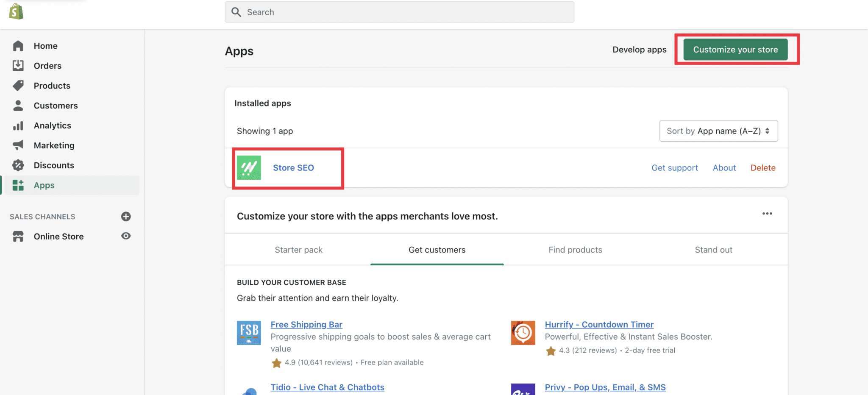Click into the Search field

tap(400, 12)
